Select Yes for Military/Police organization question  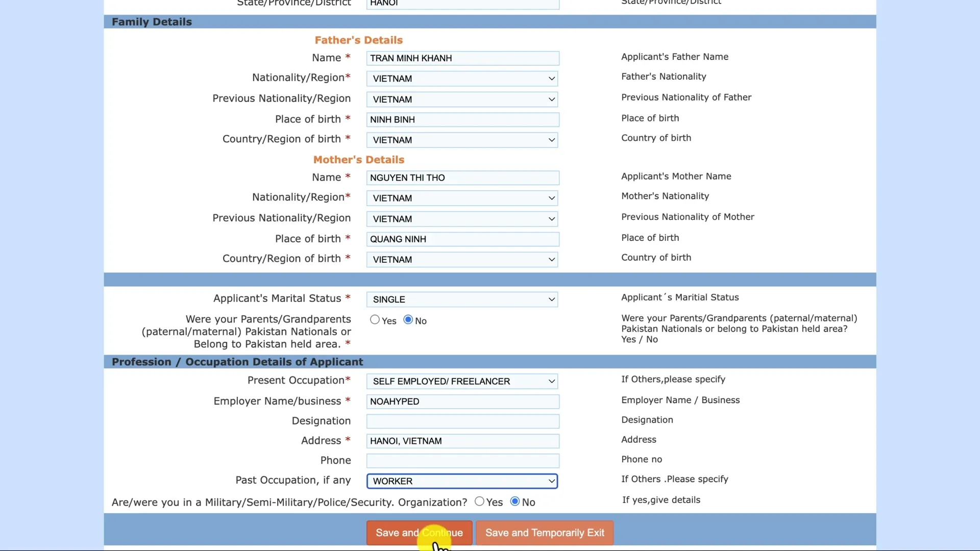click(x=479, y=502)
